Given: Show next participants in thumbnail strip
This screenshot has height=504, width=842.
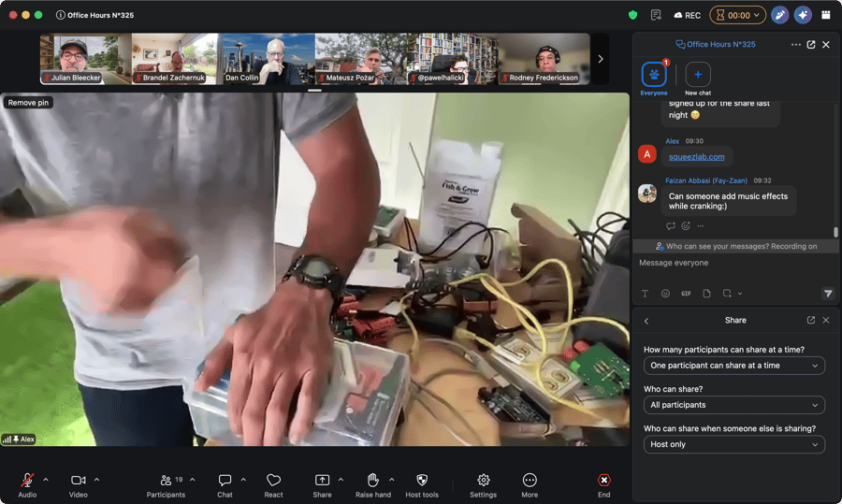Looking at the screenshot, I should point(601,59).
